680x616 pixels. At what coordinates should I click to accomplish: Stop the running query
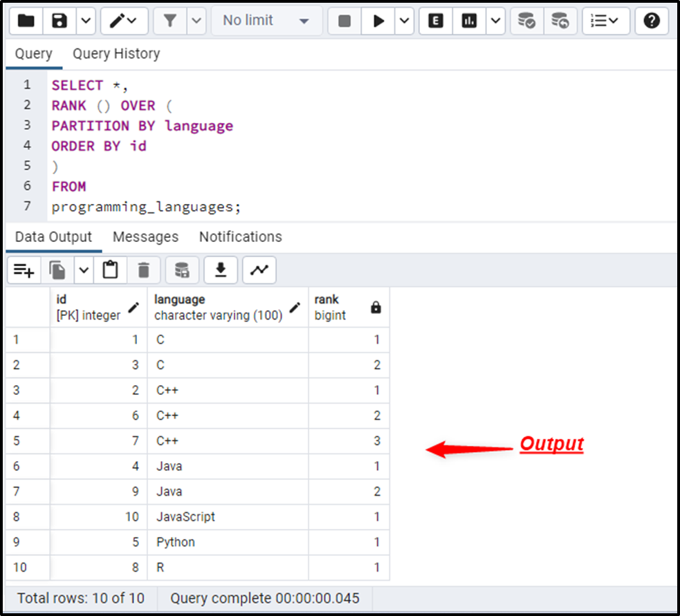[343, 21]
